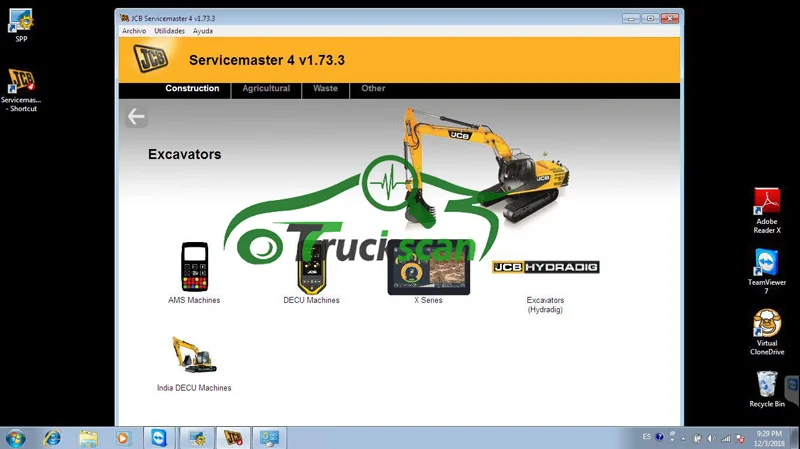Click the India DECU Machines label
This screenshot has height=449, width=800.
coord(194,388)
